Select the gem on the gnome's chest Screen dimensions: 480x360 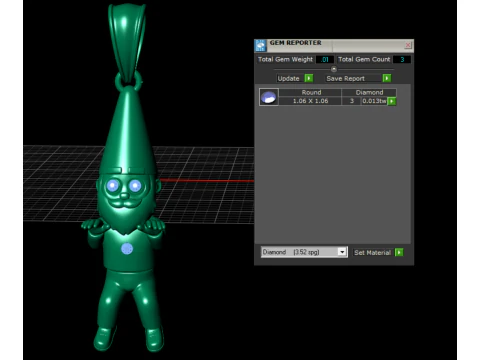tap(127, 248)
